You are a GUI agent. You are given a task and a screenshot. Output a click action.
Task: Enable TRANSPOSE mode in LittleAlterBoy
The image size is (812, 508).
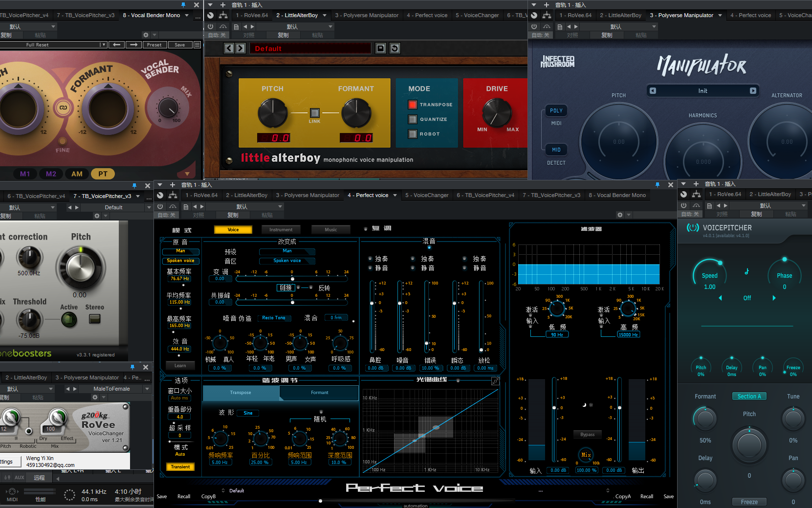point(413,104)
